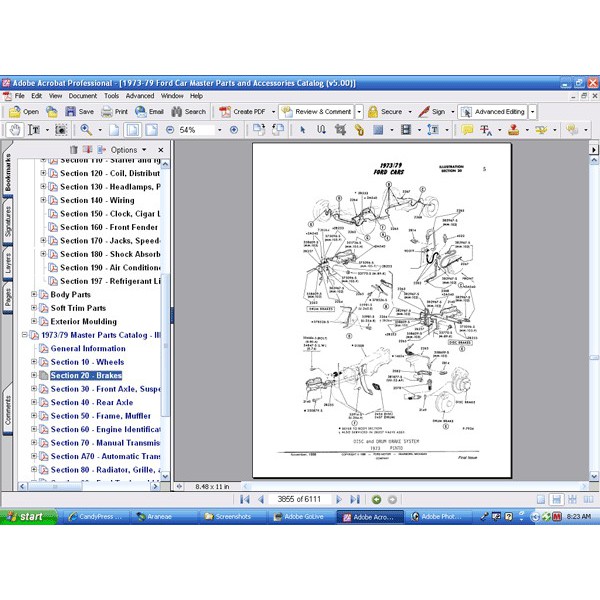This screenshot has height=600, width=600.
Task: Click bookmarks panel horizontal scrollbar thumb
Action: pos(55,486)
